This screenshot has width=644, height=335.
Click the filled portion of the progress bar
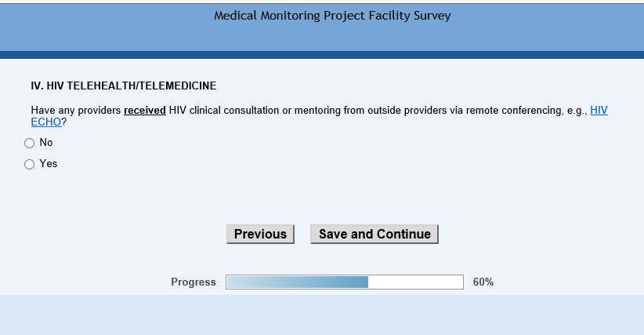[297, 282]
